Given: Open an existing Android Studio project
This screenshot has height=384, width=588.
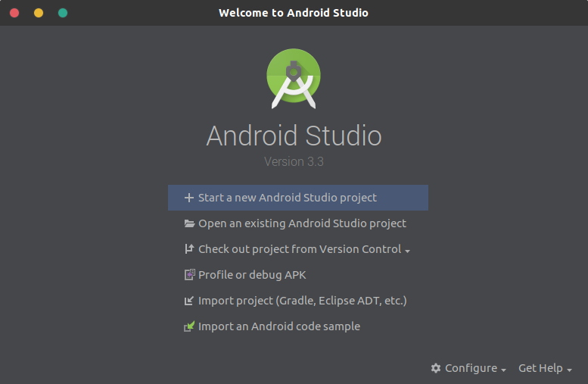Looking at the screenshot, I should [x=302, y=223].
